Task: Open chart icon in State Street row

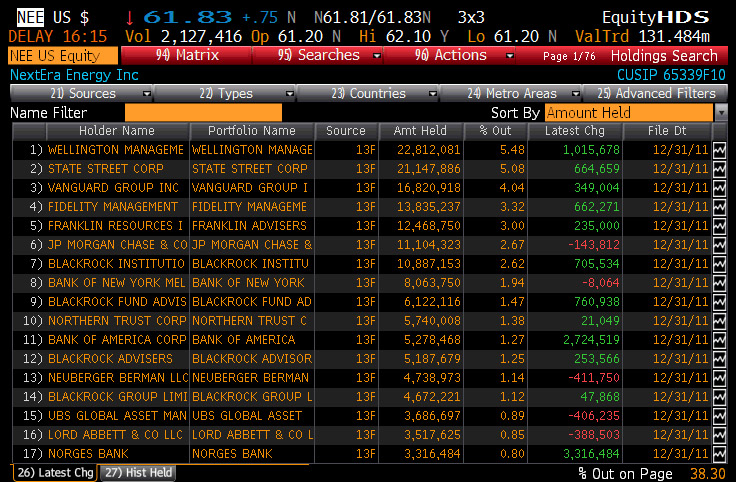Action: [x=720, y=168]
